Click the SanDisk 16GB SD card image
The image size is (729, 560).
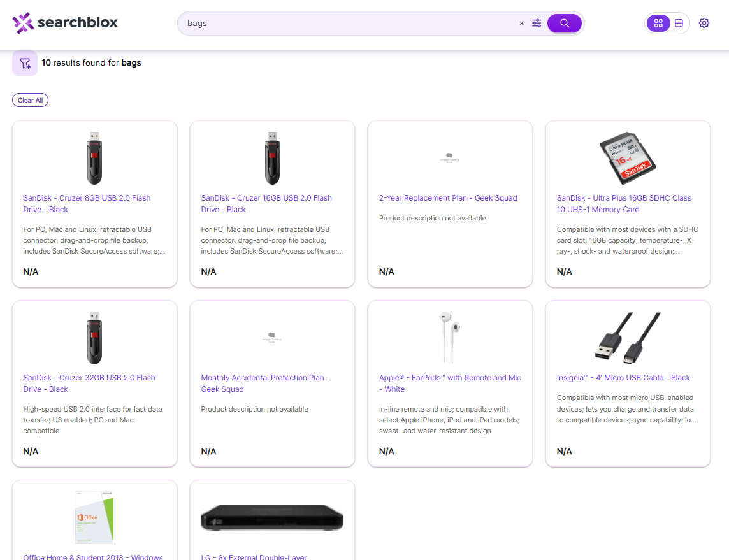[628, 158]
